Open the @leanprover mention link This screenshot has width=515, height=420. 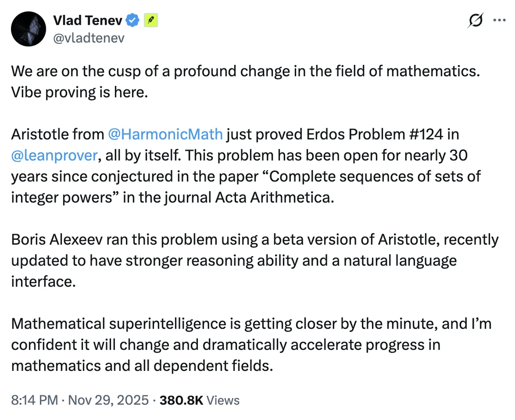(54, 155)
